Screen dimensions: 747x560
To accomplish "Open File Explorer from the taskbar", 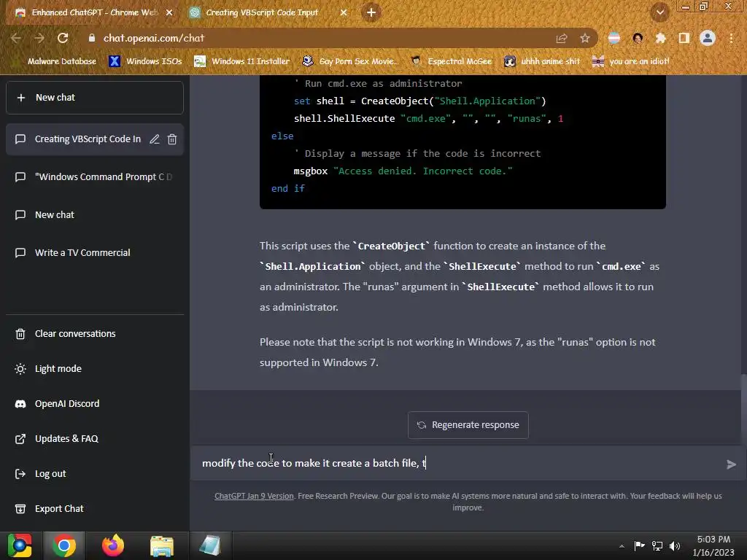I will [x=162, y=545].
